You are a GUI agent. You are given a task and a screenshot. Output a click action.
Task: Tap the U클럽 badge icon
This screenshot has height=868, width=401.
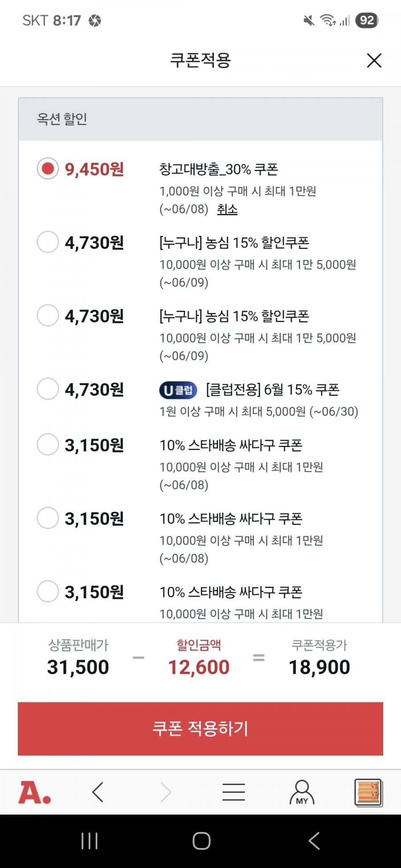pos(178,390)
